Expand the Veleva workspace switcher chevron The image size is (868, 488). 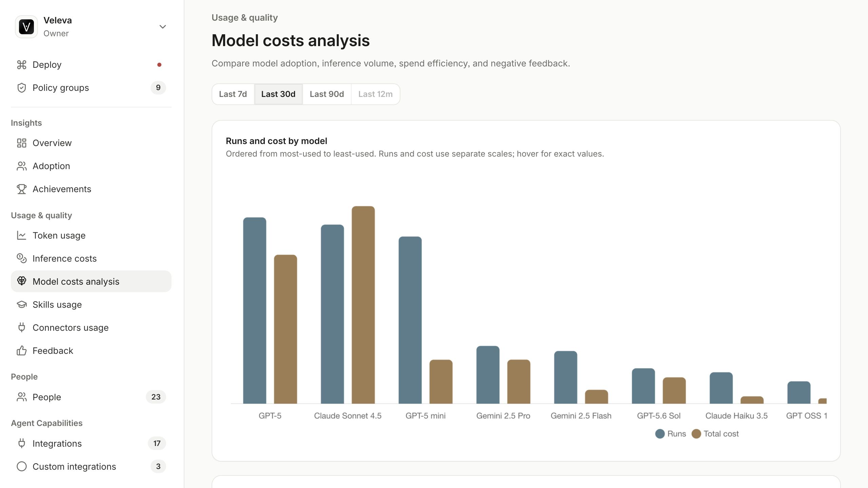click(x=163, y=27)
